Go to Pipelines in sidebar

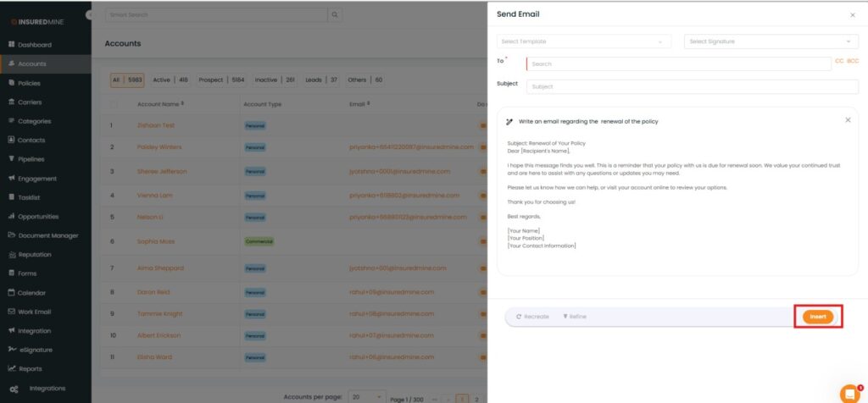(31, 159)
